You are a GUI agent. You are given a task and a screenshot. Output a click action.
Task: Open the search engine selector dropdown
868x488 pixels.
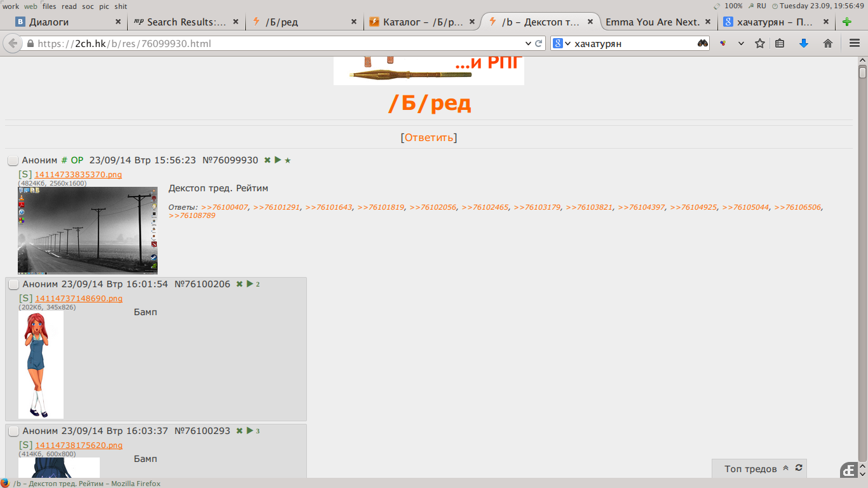[x=567, y=43]
